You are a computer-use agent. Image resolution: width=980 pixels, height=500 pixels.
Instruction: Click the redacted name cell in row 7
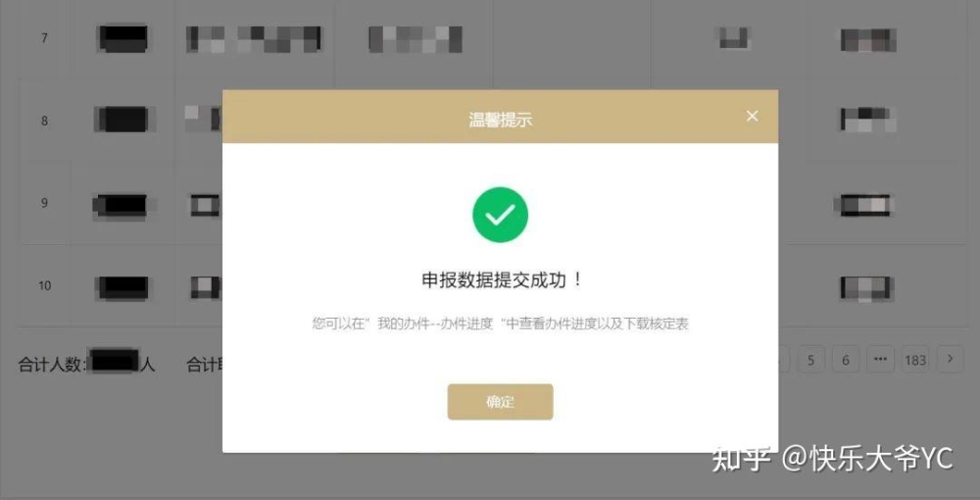pos(123,38)
